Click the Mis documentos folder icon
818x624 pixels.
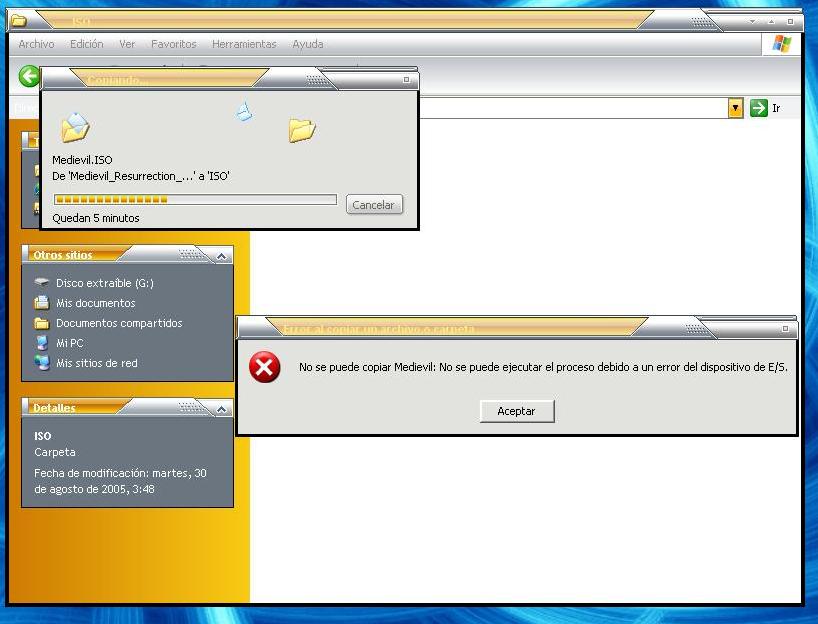coord(41,303)
